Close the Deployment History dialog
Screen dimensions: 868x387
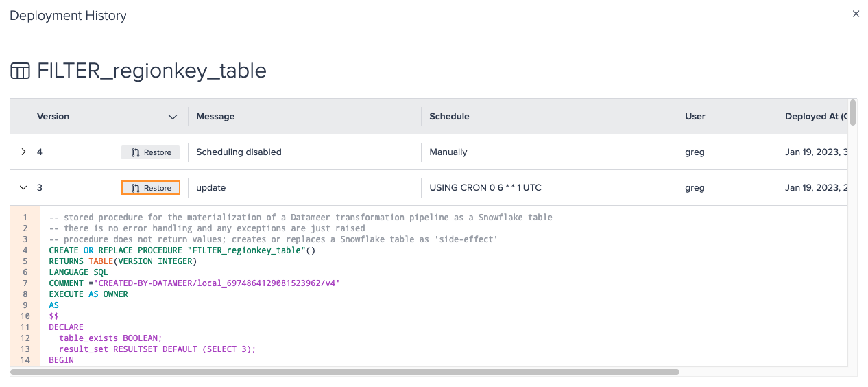(x=856, y=14)
